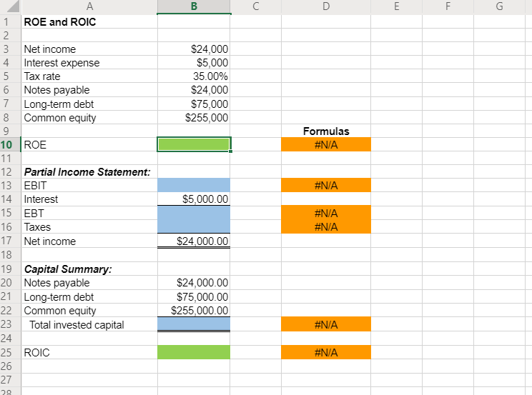This screenshot has height=395, width=532.
Task: Click the $5,000.00 interest value
Action: (x=205, y=199)
